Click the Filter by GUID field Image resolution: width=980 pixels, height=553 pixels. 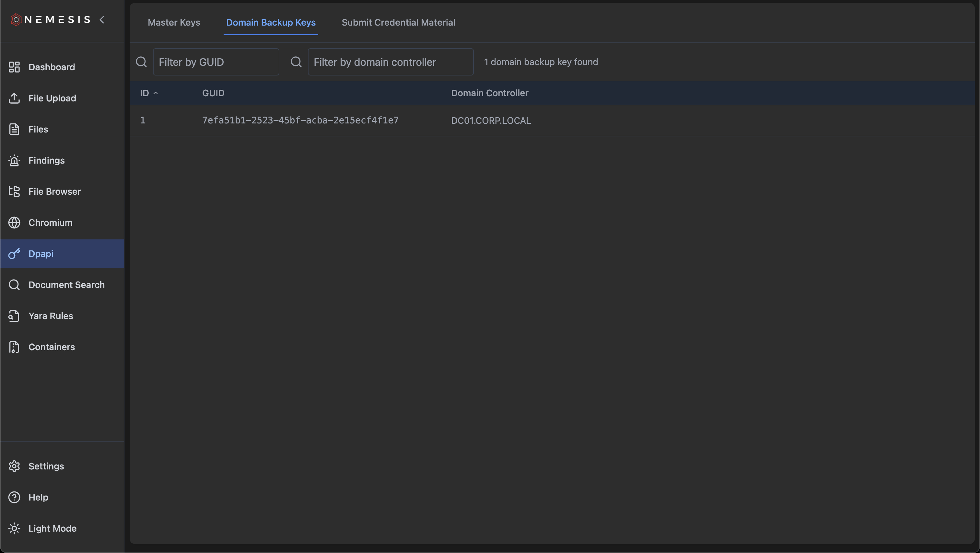tap(216, 62)
